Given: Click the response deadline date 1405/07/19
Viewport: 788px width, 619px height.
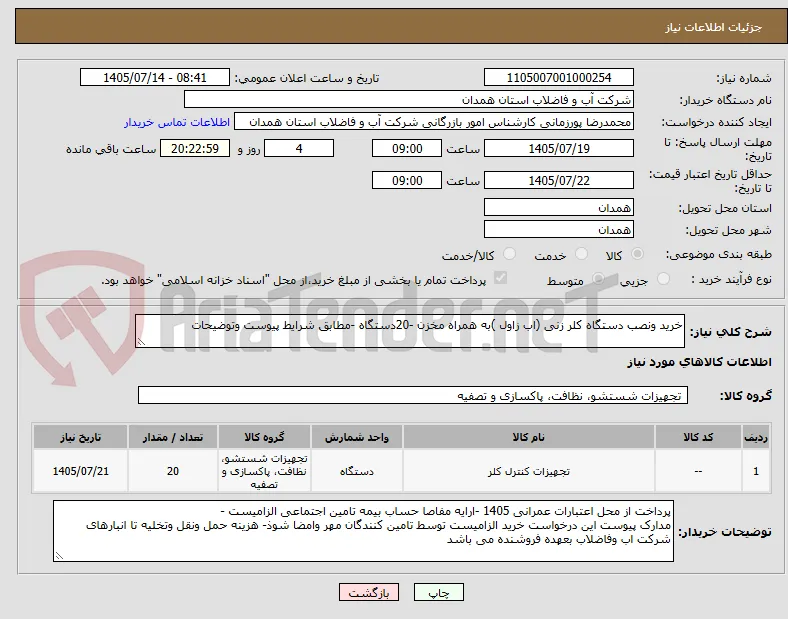Looking at the screenshot, I should (559, 149).
